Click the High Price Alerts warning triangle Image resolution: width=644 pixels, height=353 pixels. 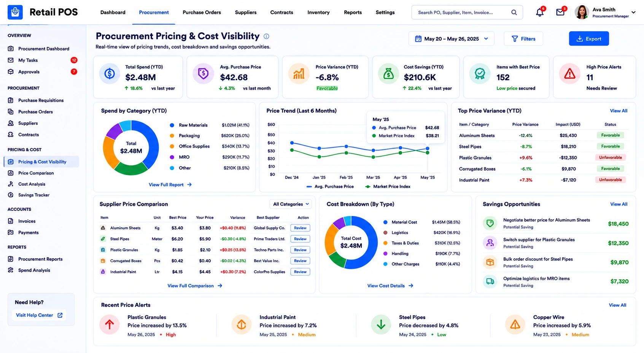pos(569,73)
